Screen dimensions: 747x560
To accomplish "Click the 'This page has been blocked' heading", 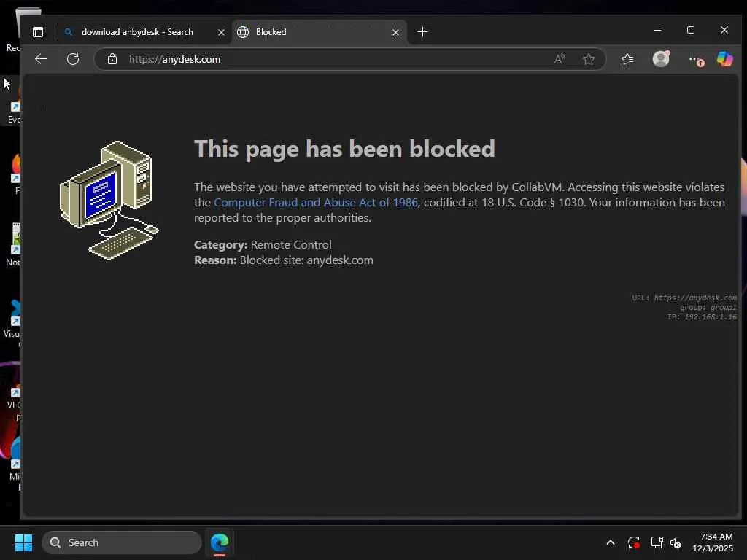I will tap(344, 149).
